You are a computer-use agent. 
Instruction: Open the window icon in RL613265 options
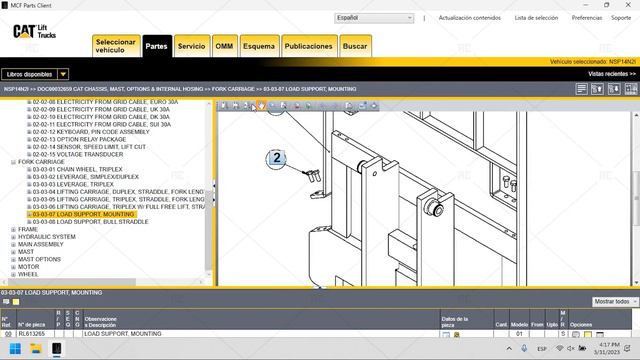600,335
